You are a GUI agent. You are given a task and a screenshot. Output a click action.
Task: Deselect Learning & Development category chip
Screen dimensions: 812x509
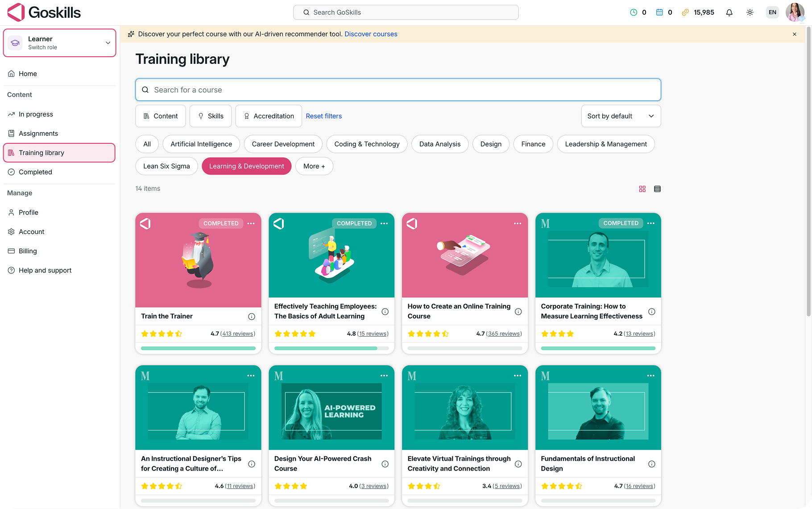coord(247,166)
